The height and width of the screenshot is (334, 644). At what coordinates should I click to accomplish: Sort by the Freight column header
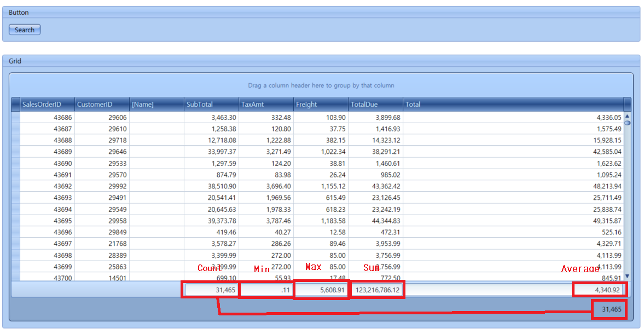320,104
